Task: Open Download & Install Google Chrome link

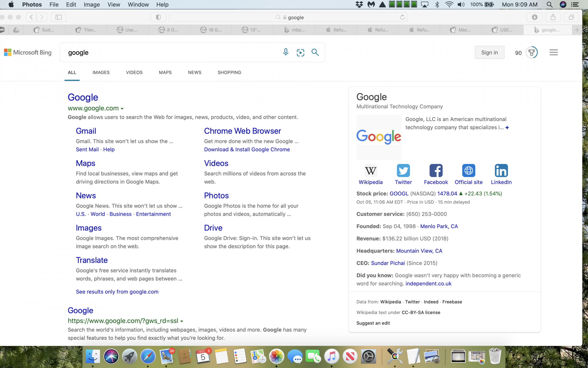Action: pos(247,149)
